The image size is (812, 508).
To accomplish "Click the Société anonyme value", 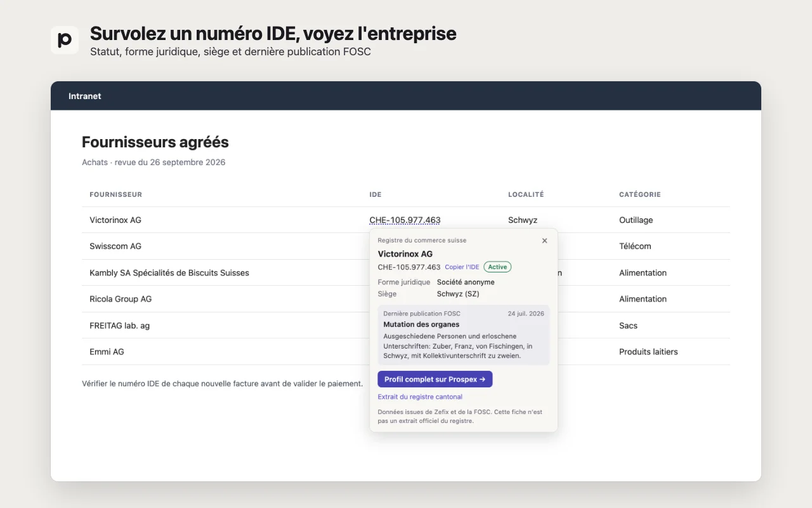I will point(466,282).
